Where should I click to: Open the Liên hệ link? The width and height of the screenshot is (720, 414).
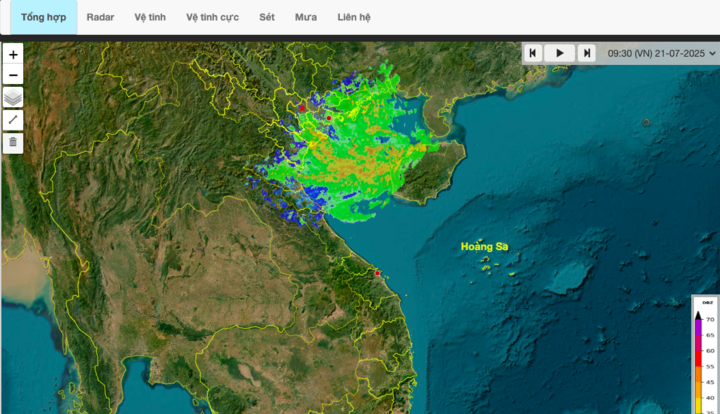coord(354,17)
